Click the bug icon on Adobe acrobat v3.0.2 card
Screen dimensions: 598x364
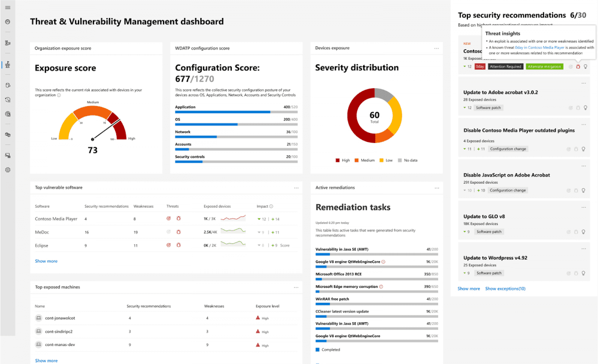(578, 108)
